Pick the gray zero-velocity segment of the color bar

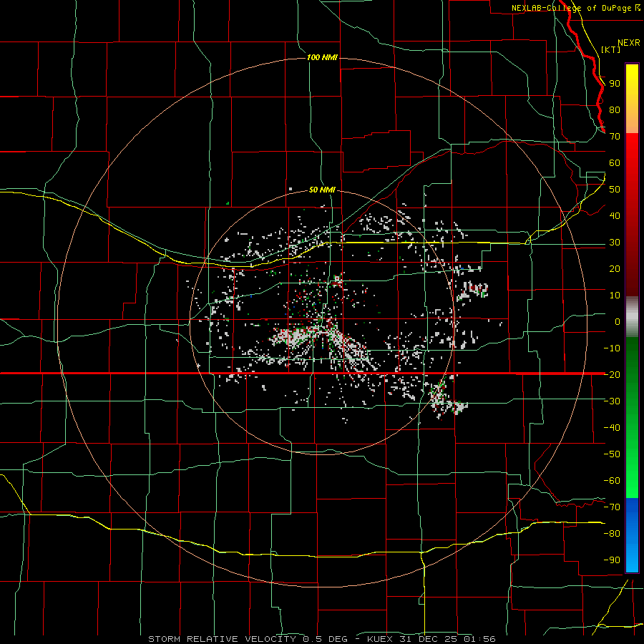632,317
